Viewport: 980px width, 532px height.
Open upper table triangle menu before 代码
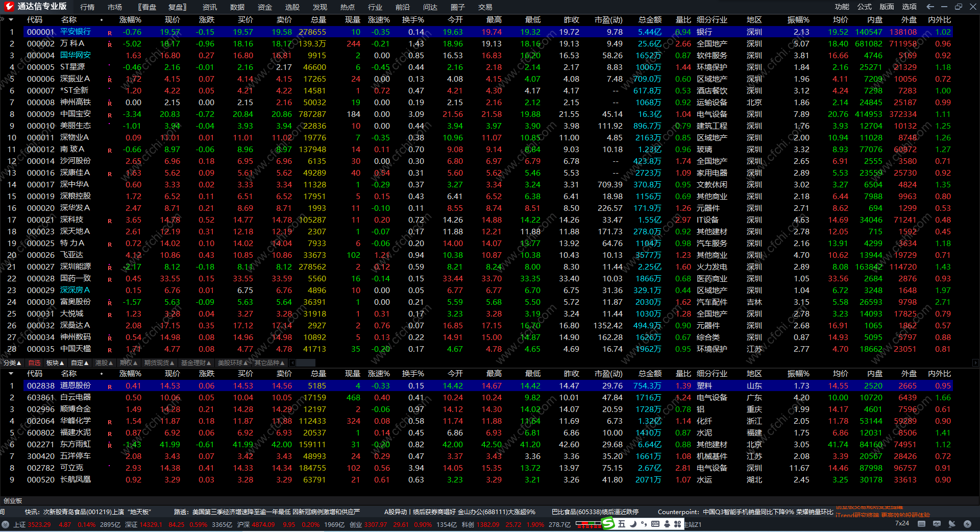tap(10, 20)
